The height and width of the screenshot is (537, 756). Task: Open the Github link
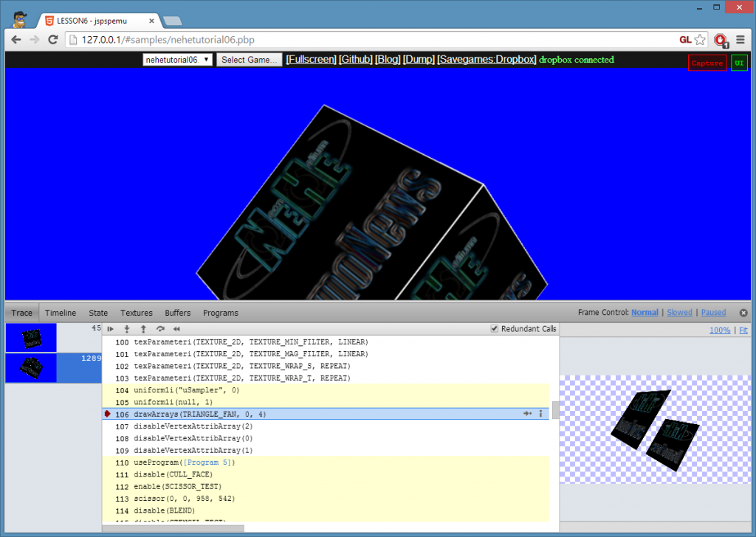pyautogui.click(x=355, y=60)
